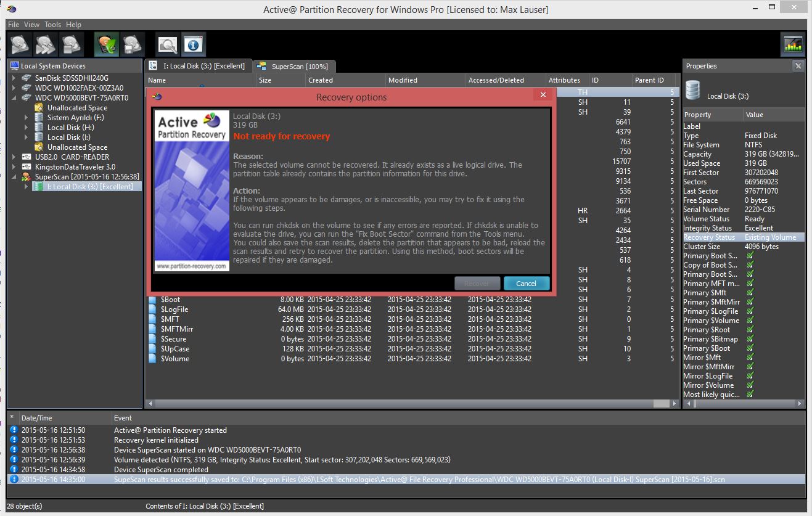Viewport: 812px width, 516px height.
Task: Select the $Secure file row
Action: (x=412, y=339)
